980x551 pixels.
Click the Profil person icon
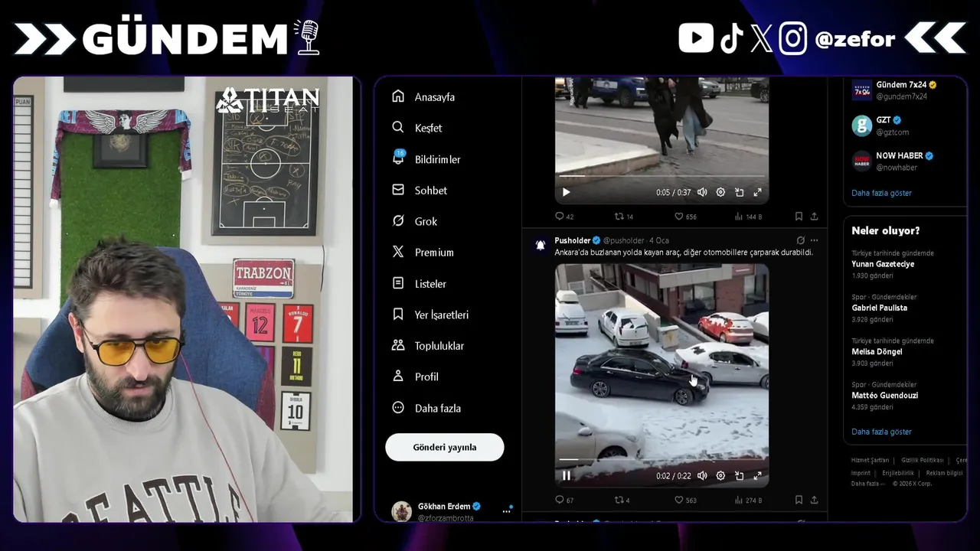[398, 376]
